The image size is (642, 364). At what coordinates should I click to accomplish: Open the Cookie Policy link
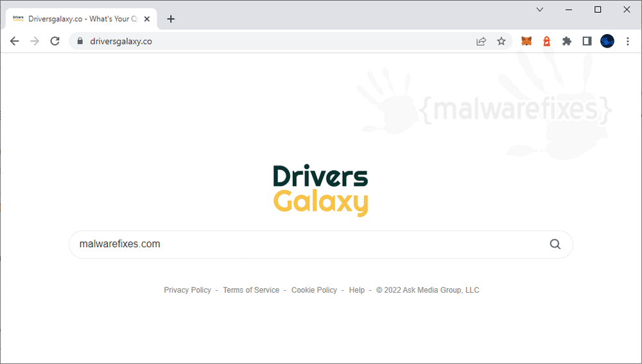pos(314,290)
